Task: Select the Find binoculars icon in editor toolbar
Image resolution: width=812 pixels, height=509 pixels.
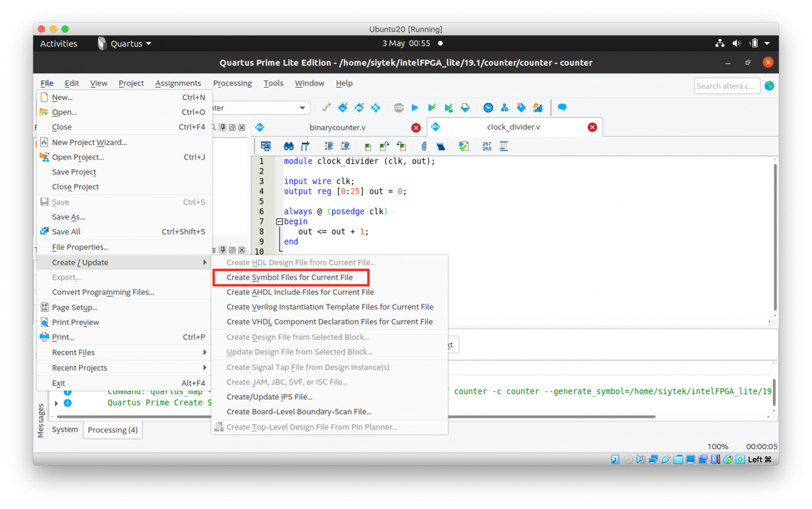Action: [289, 146]
